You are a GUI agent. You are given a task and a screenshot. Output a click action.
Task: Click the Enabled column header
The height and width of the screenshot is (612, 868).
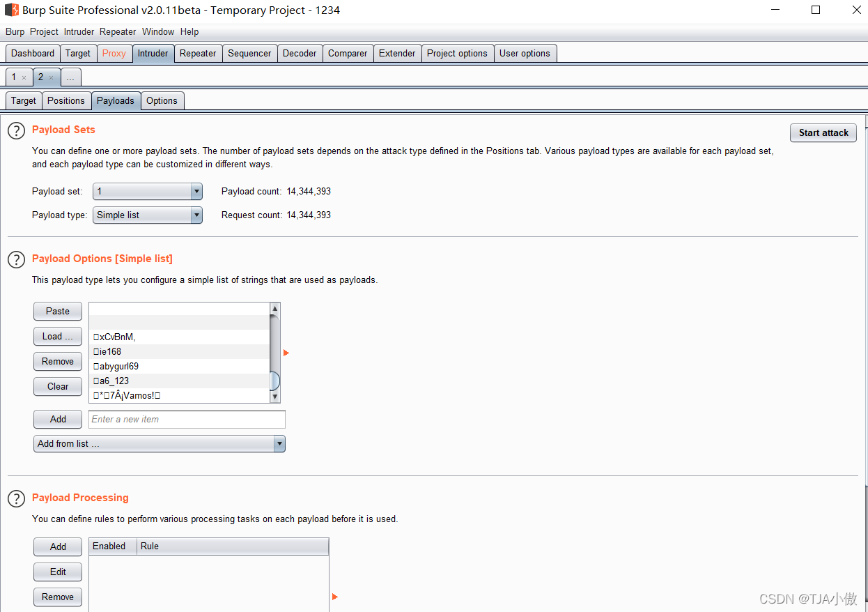(113, 546)
